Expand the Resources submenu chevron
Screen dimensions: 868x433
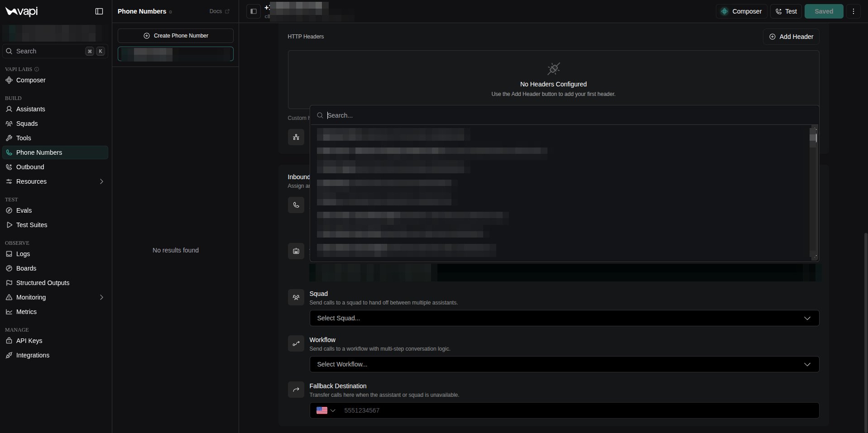(x=101, y=181)
